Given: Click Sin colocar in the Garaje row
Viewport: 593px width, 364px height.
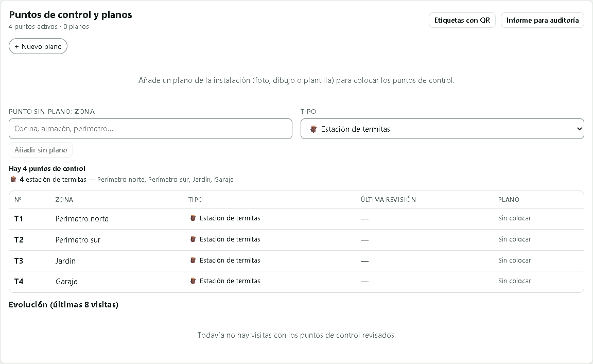Looking at the screenshot, I should 514,281.
